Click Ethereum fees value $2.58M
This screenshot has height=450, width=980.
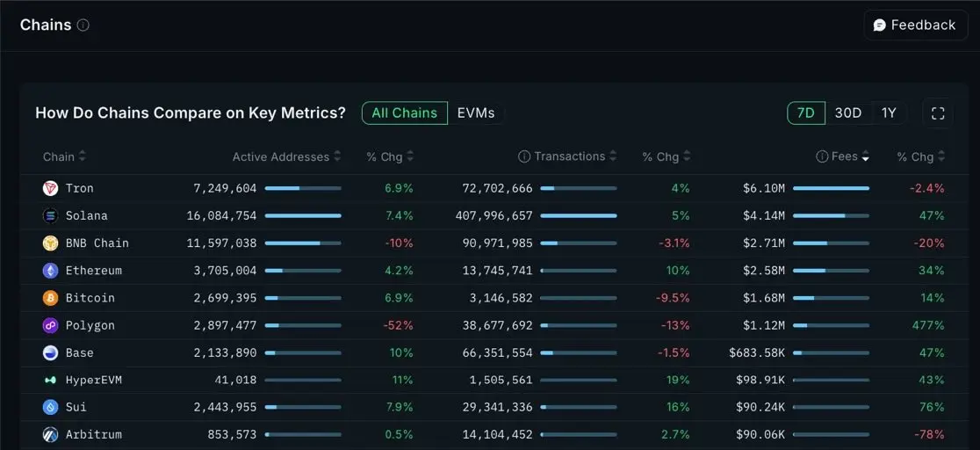764,271
